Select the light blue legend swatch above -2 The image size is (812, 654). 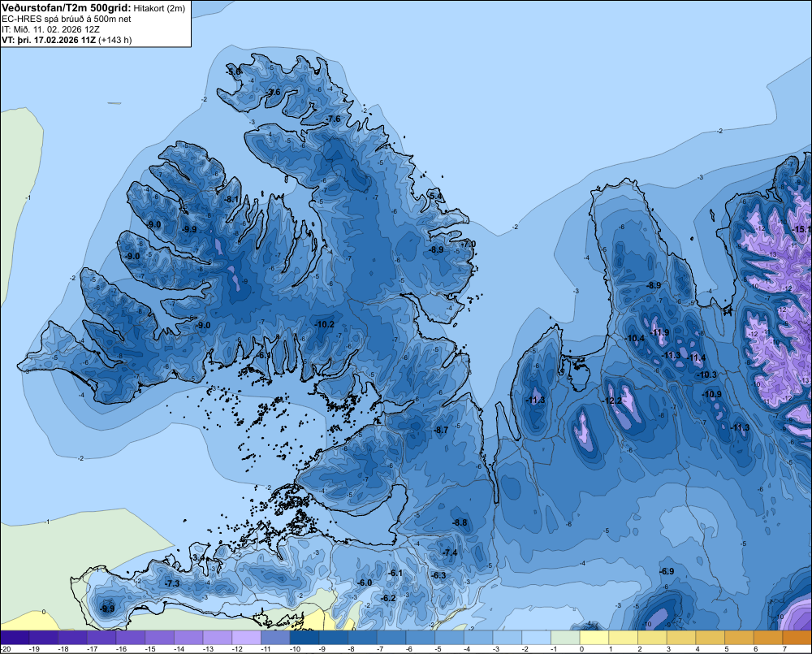[537, 637]
